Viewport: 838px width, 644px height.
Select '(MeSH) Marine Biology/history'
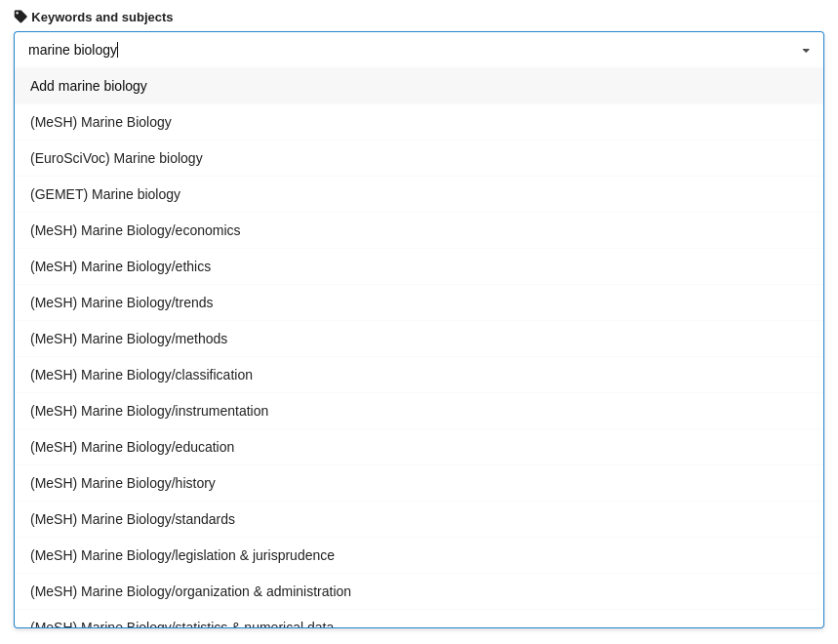point(419,483)
